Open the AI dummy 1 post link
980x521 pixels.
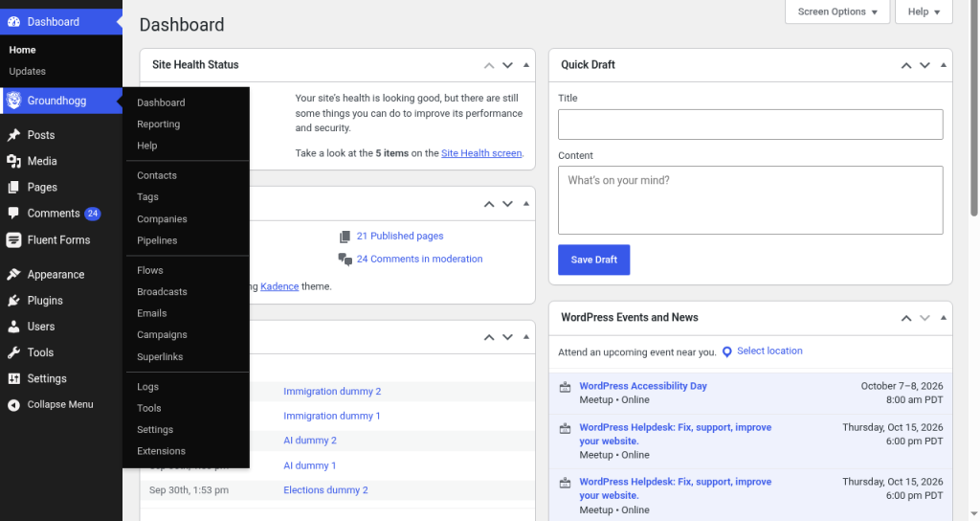click(309, 466)
